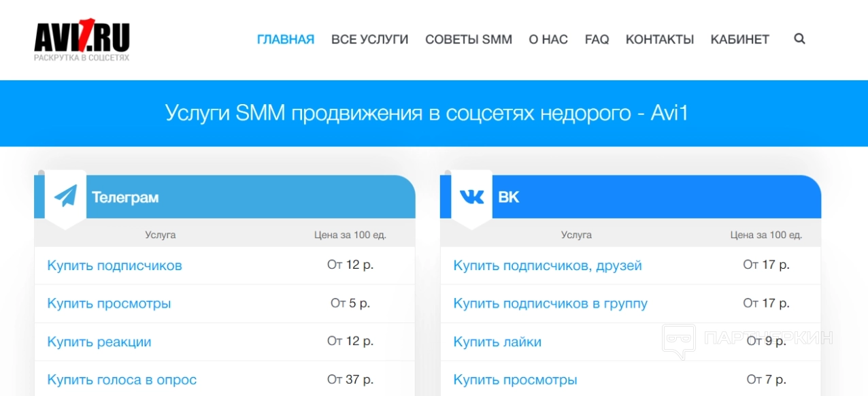Open the FAQ menu item
Viewport: 868px width, 396px height.
click(597, 39)
